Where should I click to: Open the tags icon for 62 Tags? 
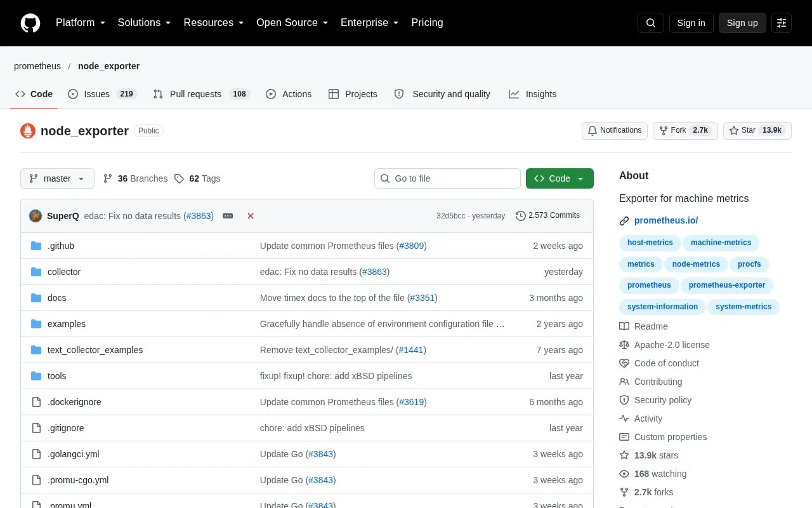tap(179, 178)
